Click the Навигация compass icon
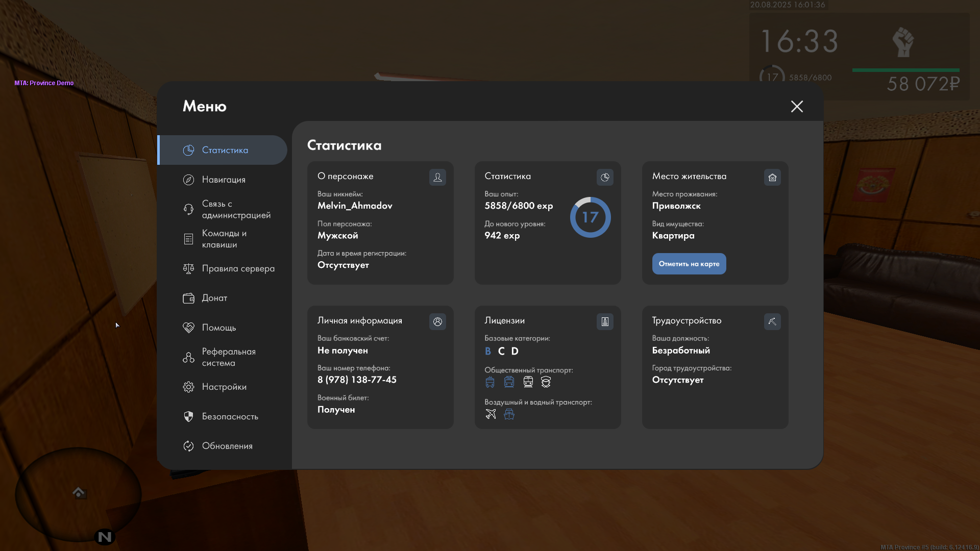980x551 pixels. coord(188,180)
